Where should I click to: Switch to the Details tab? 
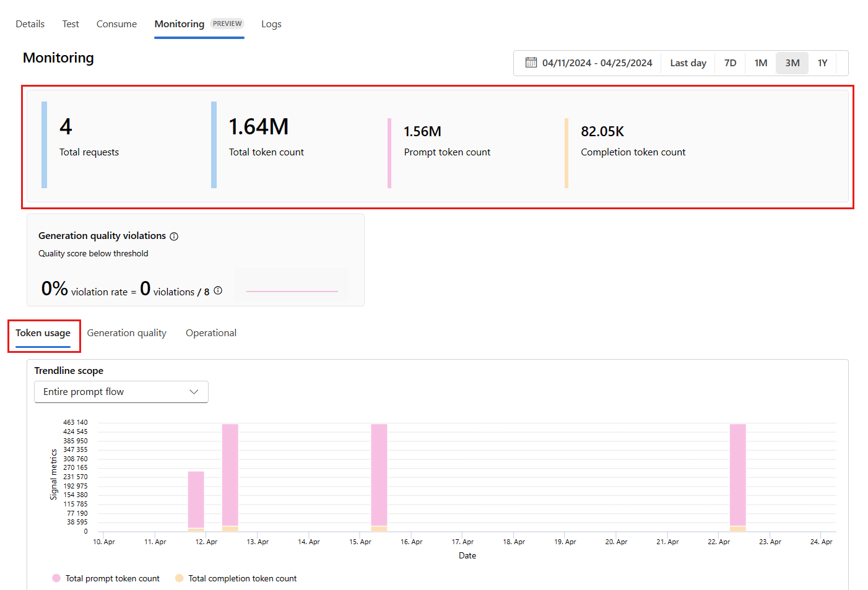pos(30,24)
